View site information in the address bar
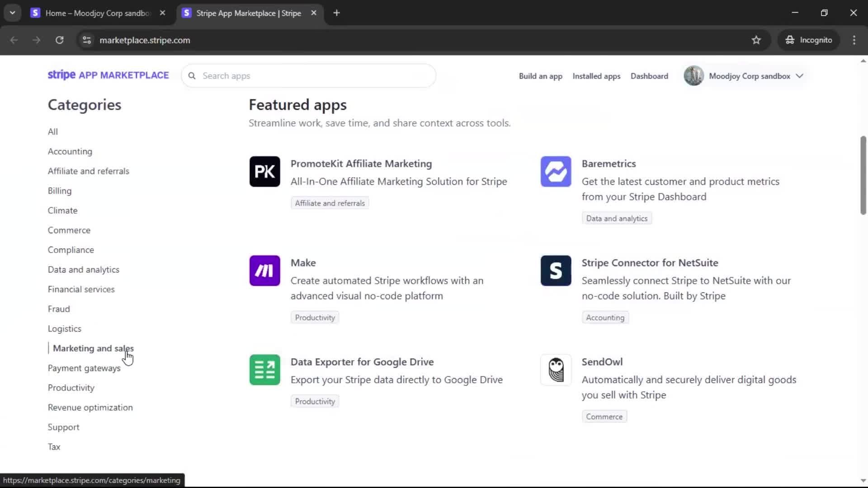This screenshot has height=488, width=868. coord(86,40)
